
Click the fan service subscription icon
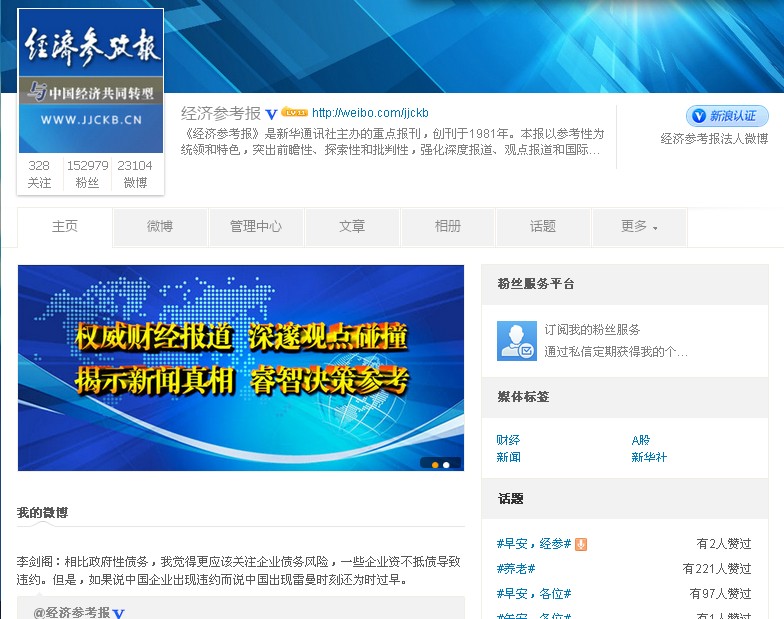[516, 341]
